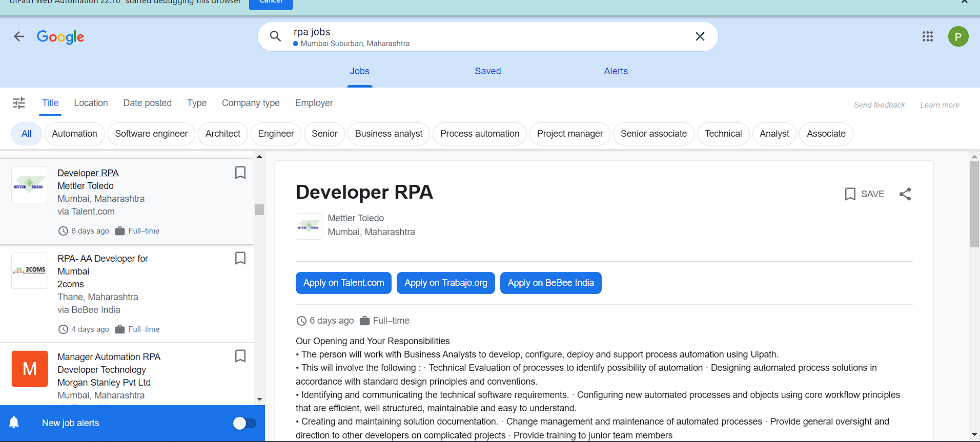The height and width of the screenshot is (442, 980).
Task: Switch to the Saved tab
Action: click(x=488, y=71)
